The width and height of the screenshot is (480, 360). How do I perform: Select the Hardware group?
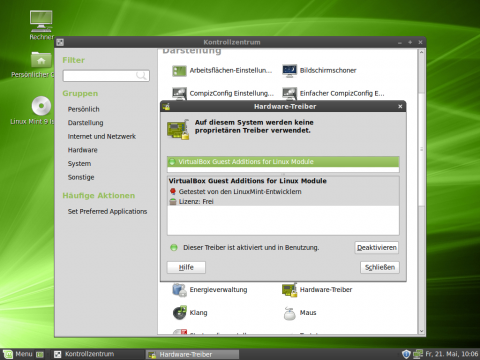click(x=83, y=150)
